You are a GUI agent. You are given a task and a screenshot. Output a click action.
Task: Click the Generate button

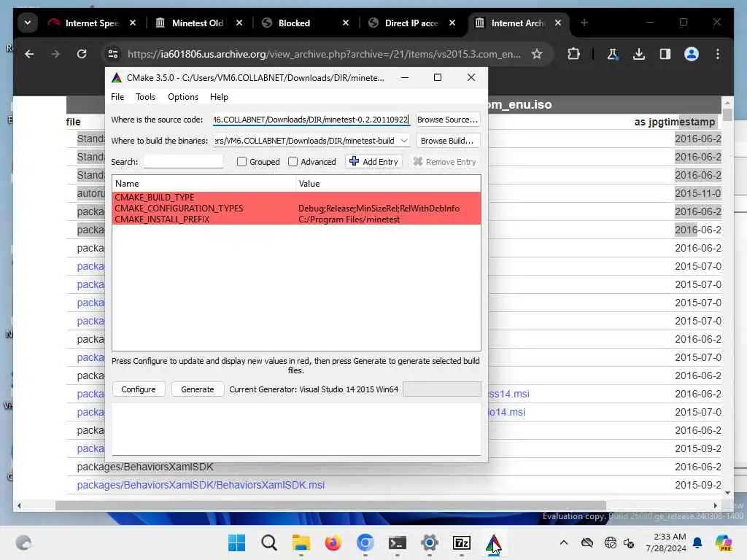pyautogui.click(x=197, y=389)
